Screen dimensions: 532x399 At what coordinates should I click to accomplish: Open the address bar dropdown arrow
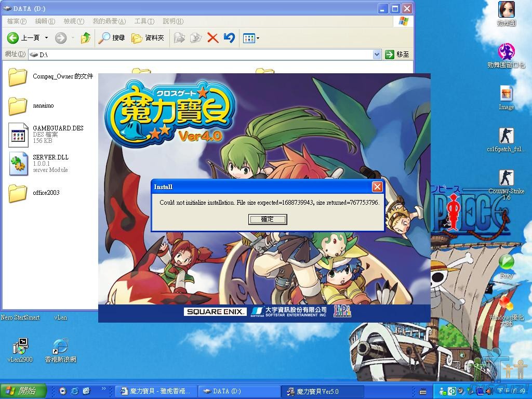377,55
